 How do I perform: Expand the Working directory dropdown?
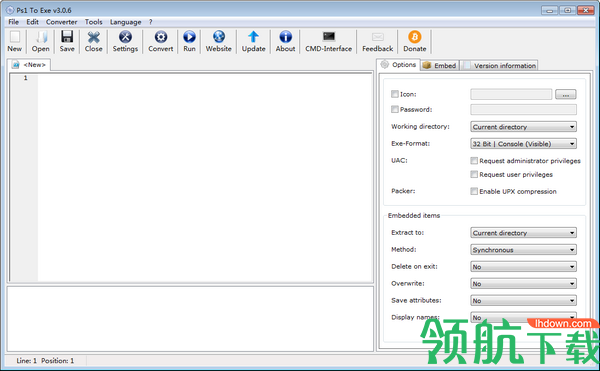click(523, 127)
